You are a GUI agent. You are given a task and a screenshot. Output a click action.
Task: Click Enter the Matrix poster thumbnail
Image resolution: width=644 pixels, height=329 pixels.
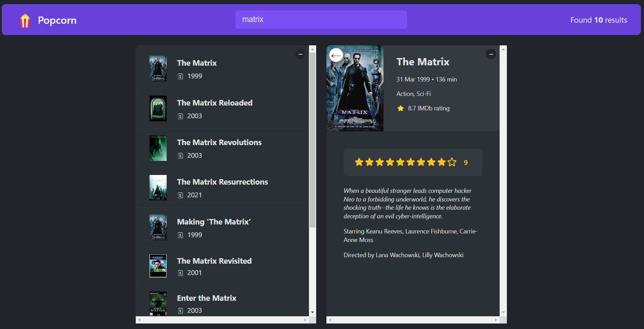pyautogui.click(x=158, y=304)
